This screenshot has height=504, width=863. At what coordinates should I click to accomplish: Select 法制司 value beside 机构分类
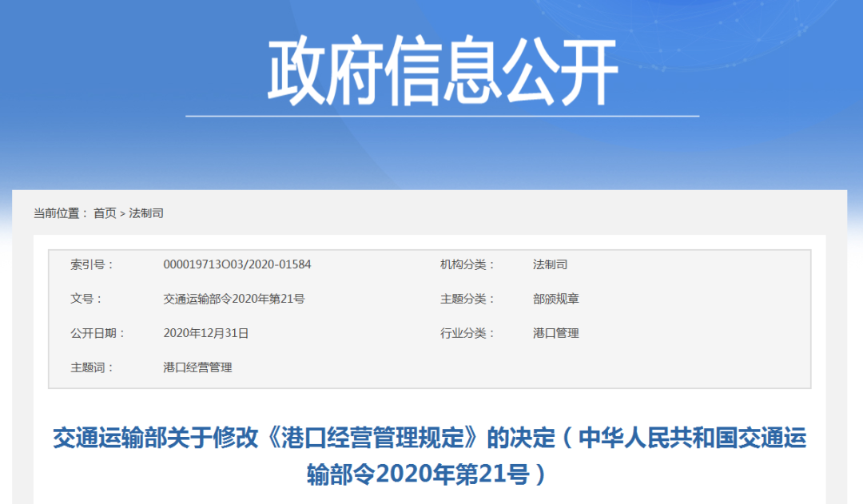coord(550,264)
